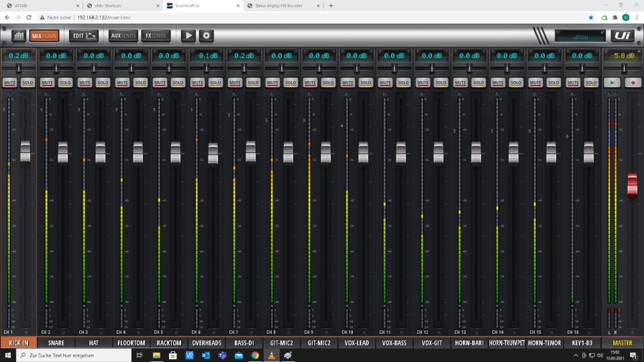Image resolution: width=644 pixels, height=362 pixels.
Task: Click the green extension icon in toolbar
Action: 604,17
